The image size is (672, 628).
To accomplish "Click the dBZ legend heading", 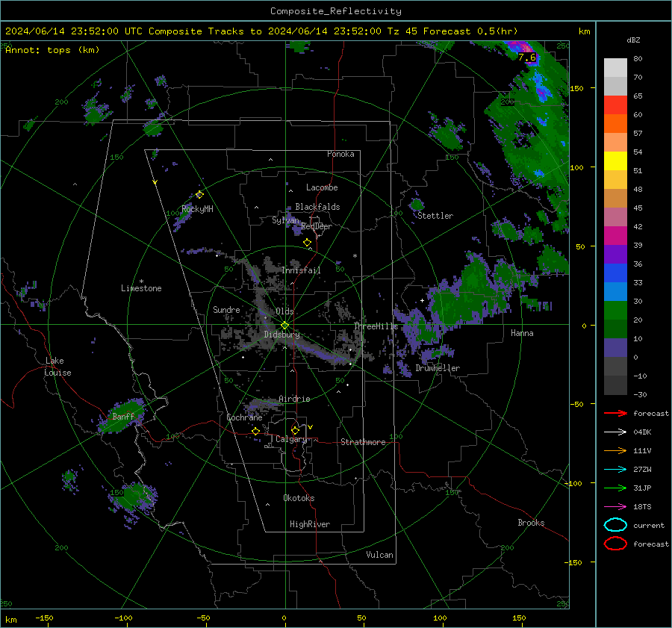I will coord(633,40).
